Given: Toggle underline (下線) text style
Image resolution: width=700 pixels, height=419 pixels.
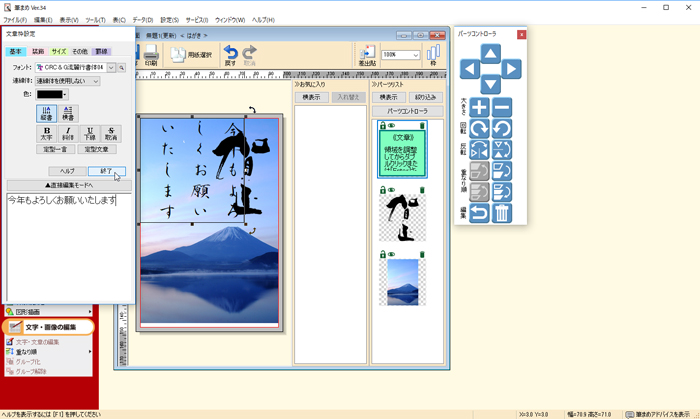Looking at the screenshot, I should click(90, 133).
